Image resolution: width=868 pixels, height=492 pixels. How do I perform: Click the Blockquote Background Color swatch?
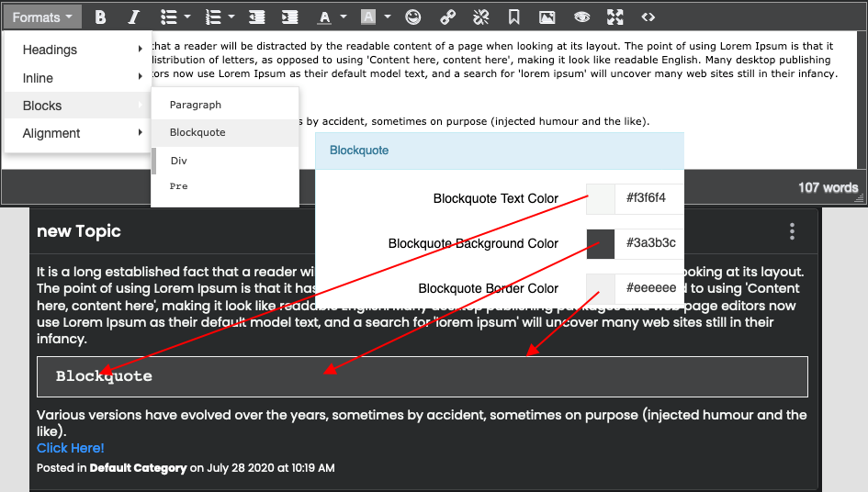point(601,244)
